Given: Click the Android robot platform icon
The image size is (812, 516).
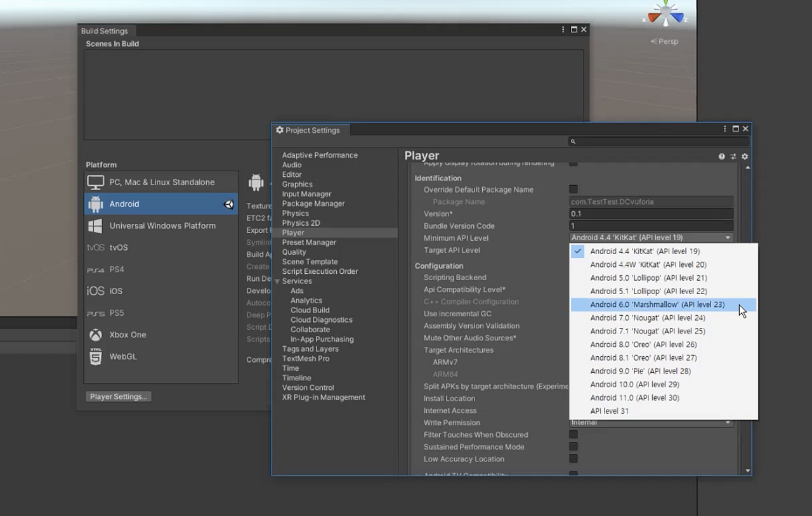Looking at the screenshot, I should coord(96,204).
